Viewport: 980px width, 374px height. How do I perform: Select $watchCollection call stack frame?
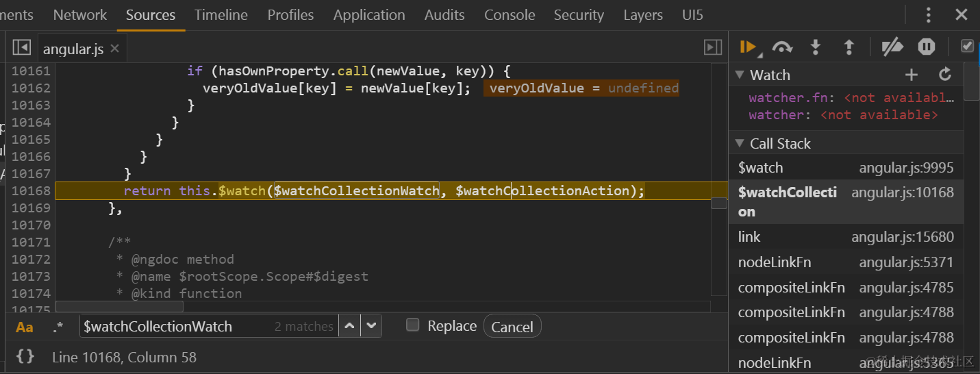coord(846,202)
